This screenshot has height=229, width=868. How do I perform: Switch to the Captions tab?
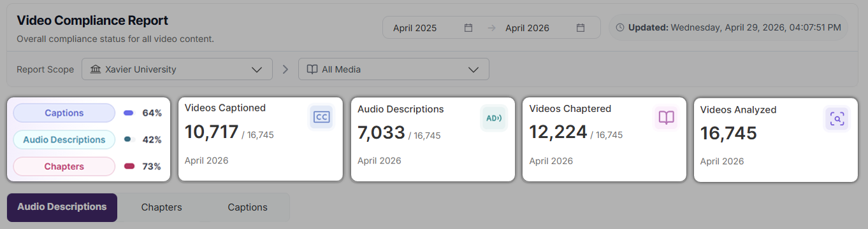tap(248, 207)
